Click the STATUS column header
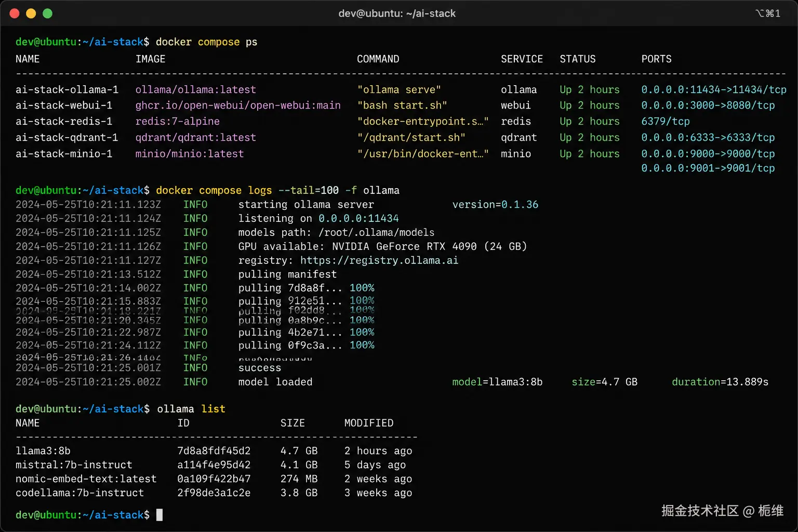The width and height of the screenshot is (798, 532). coord(578,59)
